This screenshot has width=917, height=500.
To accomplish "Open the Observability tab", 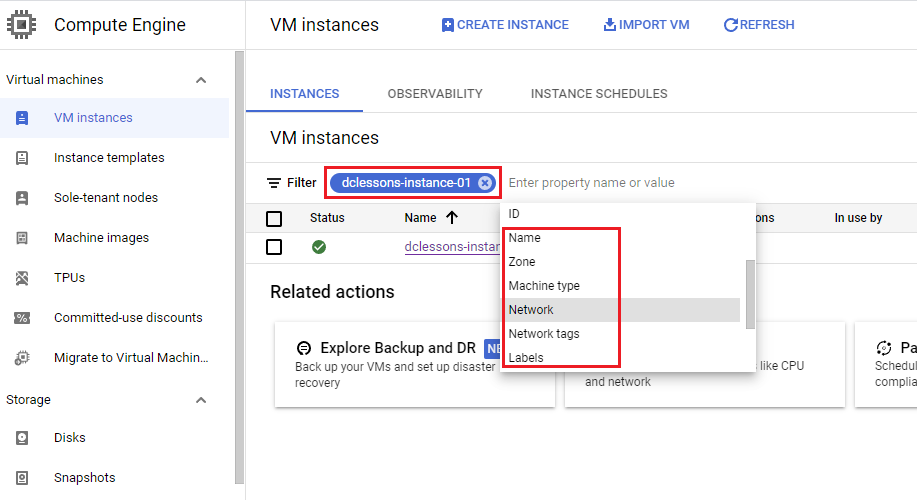I will [435, 94].
